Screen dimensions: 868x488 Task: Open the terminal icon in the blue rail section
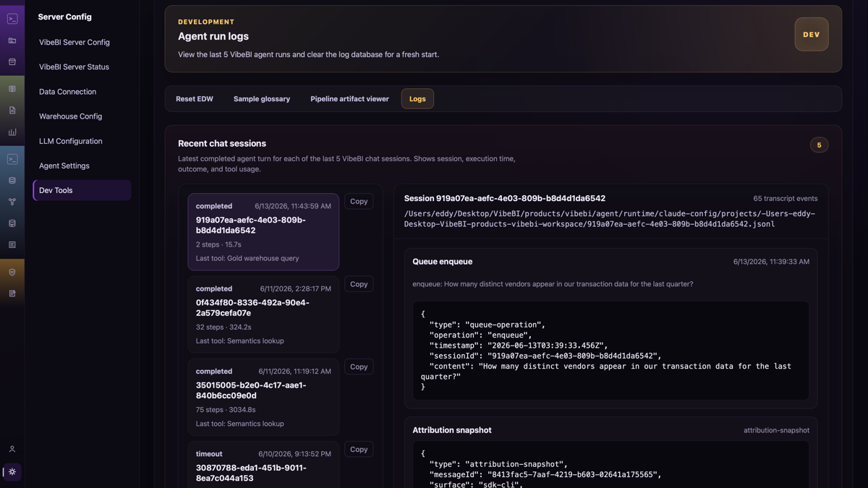tap(12, 159)
